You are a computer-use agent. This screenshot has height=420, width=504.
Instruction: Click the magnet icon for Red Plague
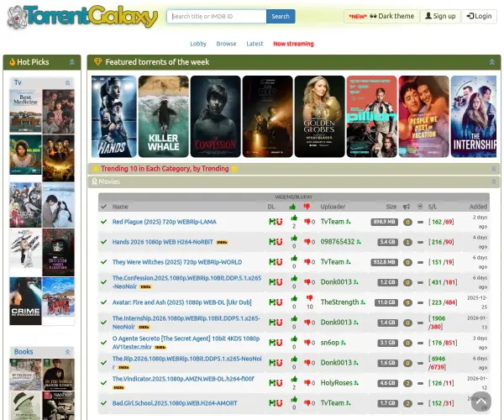(280, 222)
